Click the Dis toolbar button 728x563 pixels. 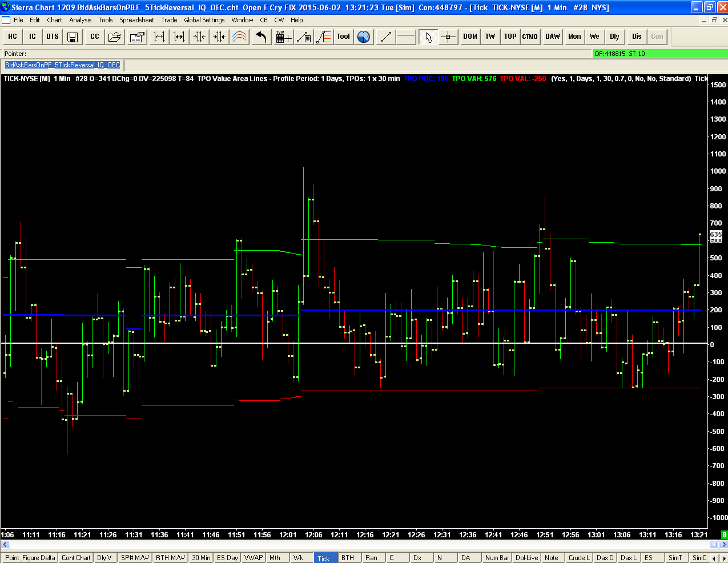pos(637,37)
